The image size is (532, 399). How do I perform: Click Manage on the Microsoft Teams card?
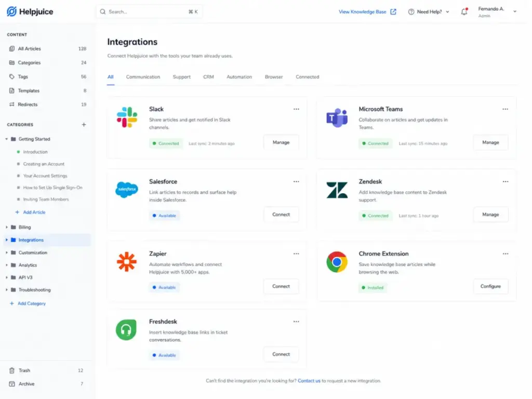pyautogui.click(x=490, y=142)
